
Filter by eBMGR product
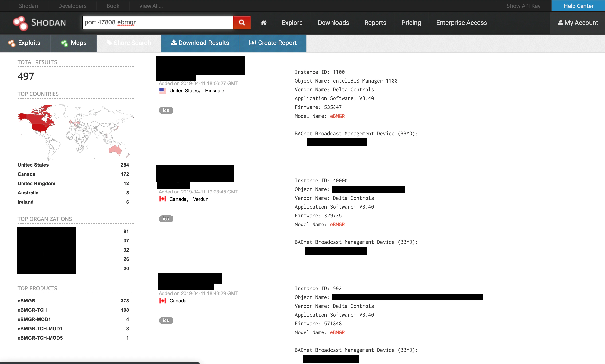(26, 301)
